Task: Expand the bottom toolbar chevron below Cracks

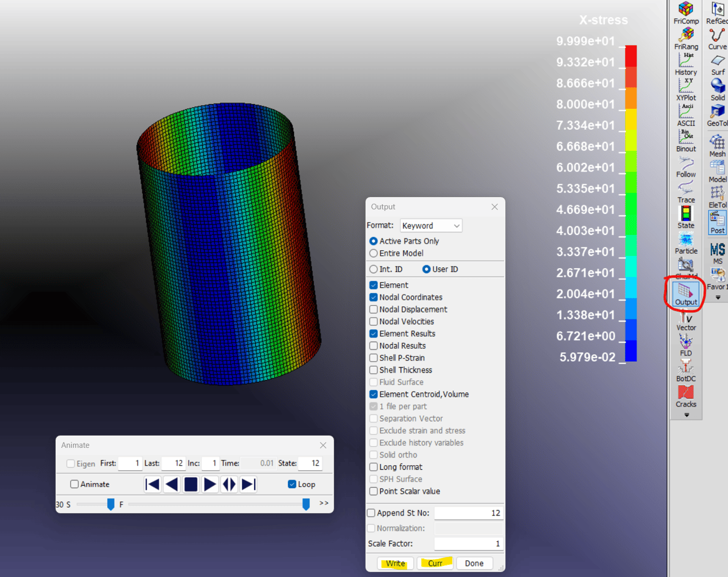Action: (x=686, y=415)
